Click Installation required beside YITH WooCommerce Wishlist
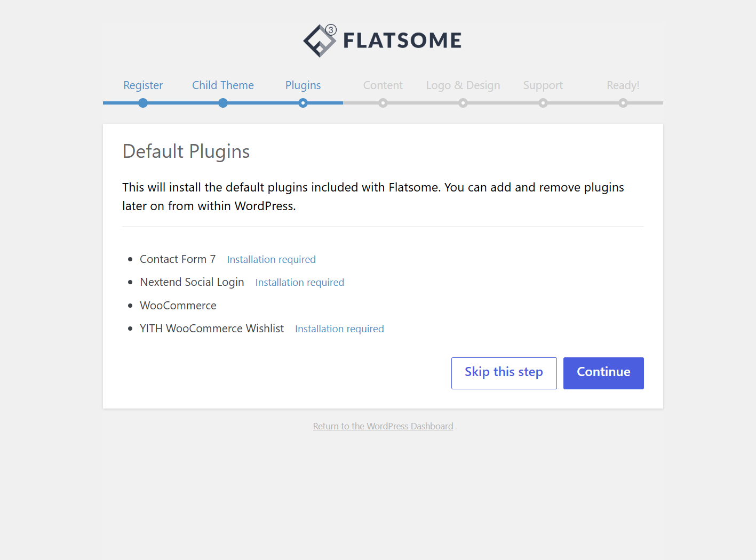Viewport: 756px width, 560px height. click(339, 329)
